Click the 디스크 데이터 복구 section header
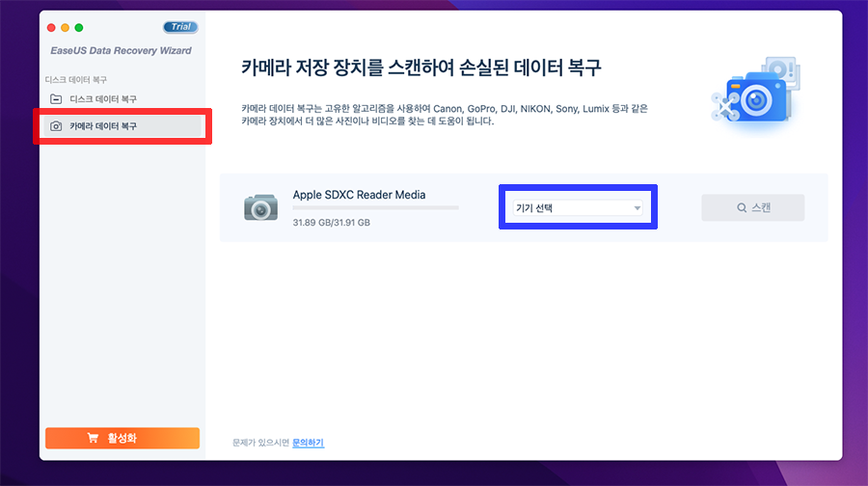The height and width of the screenshot is (486, 868). pyautogui.click(x=76, y=80)
